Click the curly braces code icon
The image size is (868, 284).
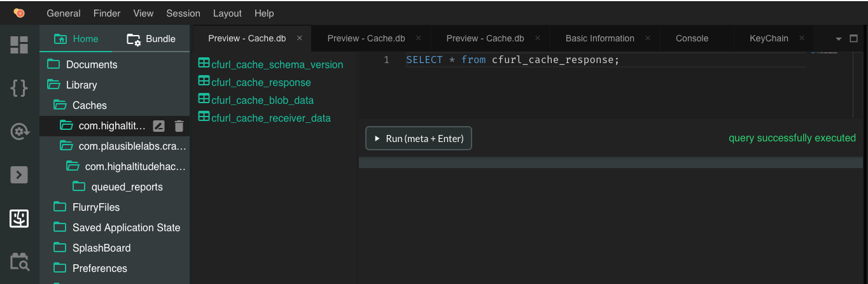pos(19,88)
